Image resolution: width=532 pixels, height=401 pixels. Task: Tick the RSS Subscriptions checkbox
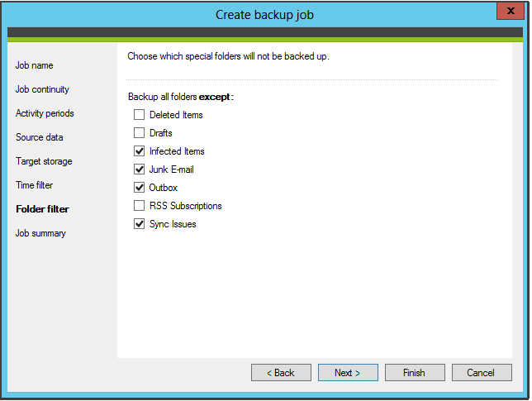[139, 206]
